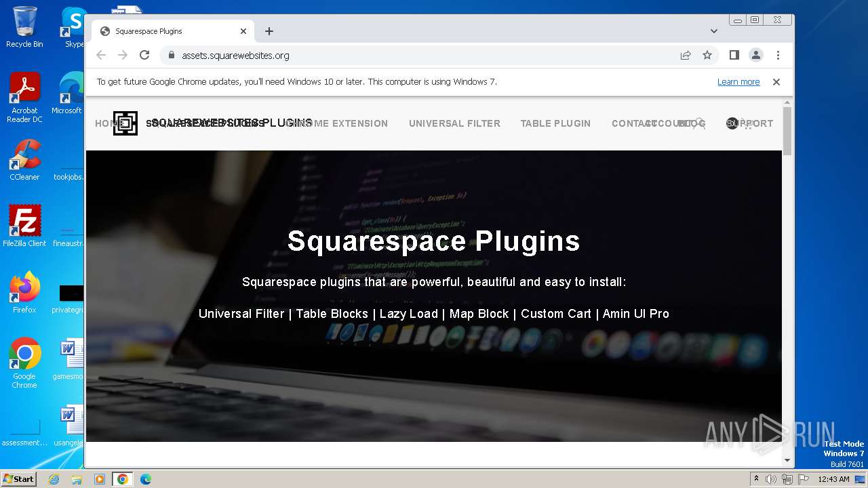This screenshot has height=488, width=868.
Task: Click the Squarewebsites logo
Action: click(x=125, y=123)
